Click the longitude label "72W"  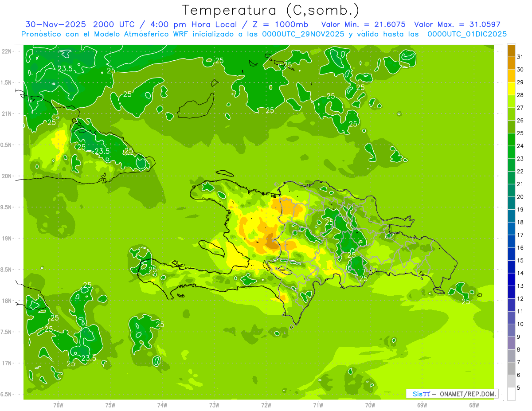[x=266, y=405]
